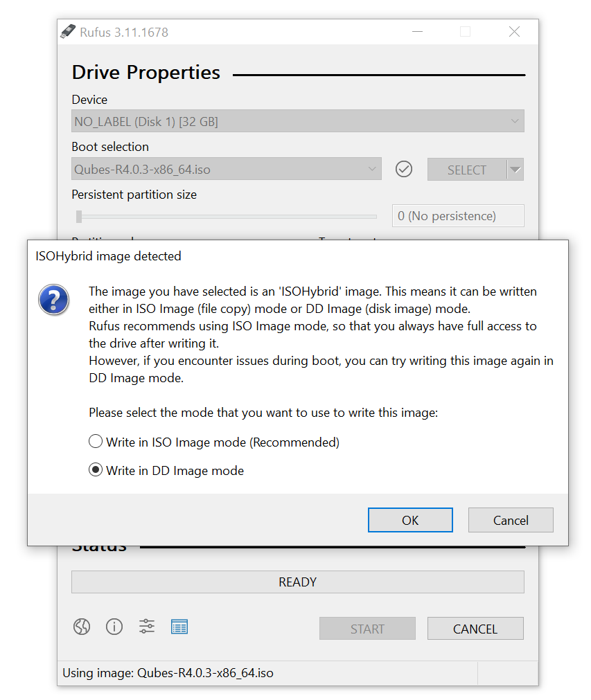Click the 'Boot selection' label
Viewport: 591px width, 700px height.
pos(110,147)
